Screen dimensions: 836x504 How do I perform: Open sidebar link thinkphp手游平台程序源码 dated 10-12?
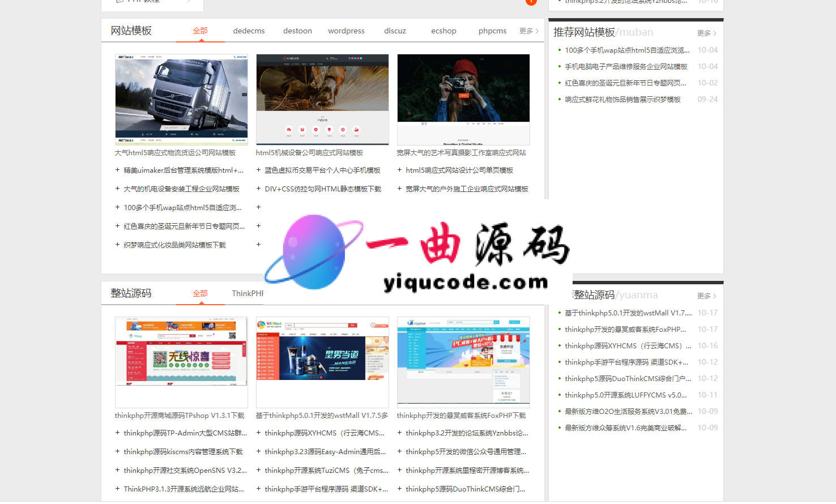626,362
